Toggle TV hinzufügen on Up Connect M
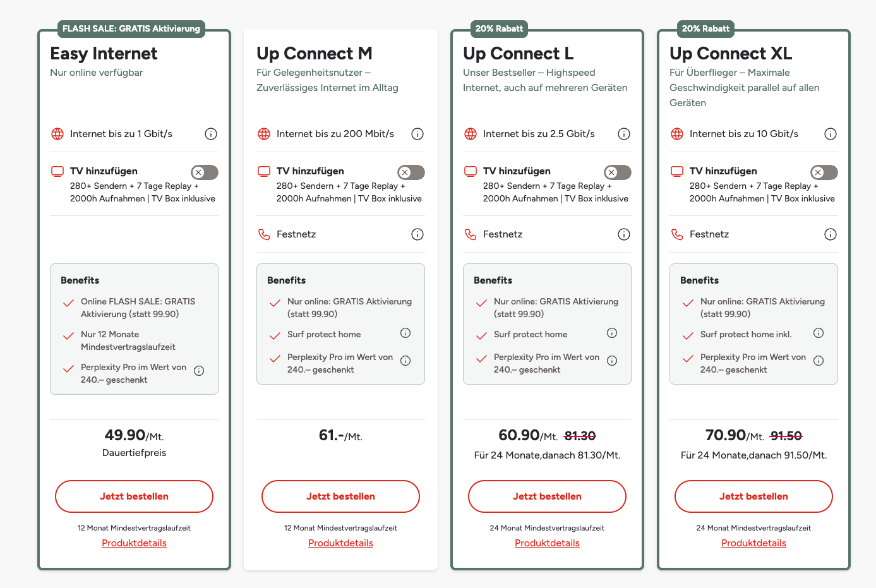Screen dimensions: 876x588 [411, 172]
